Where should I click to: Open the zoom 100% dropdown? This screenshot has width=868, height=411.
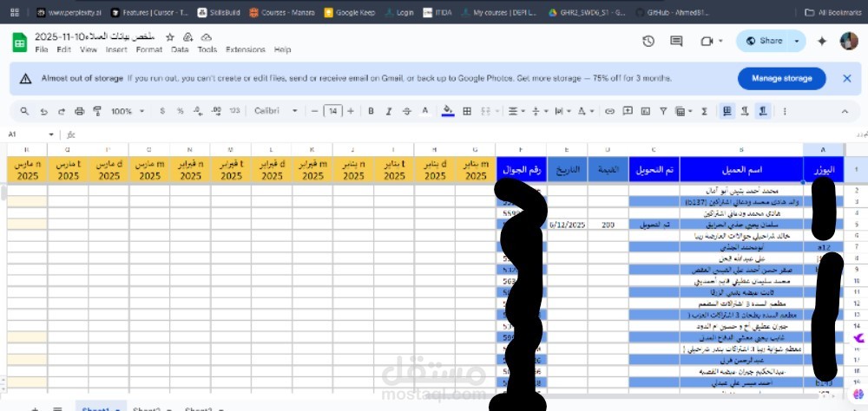(128, 111)
